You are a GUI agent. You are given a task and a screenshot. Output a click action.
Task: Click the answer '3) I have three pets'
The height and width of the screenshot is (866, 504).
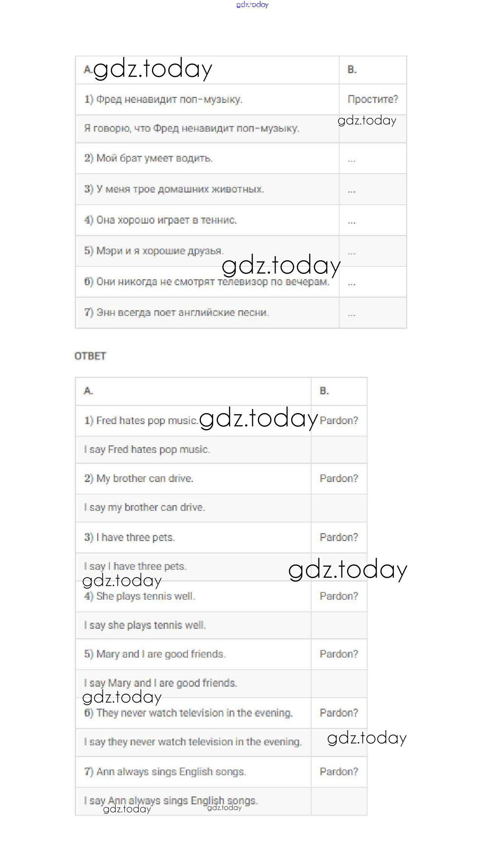coord(130,538)
